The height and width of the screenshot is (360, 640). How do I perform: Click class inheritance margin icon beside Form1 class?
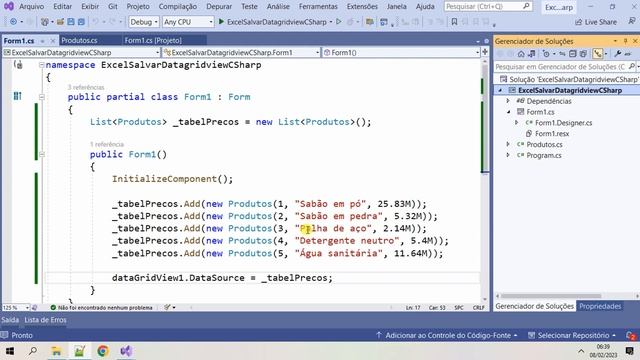(18, 96)
